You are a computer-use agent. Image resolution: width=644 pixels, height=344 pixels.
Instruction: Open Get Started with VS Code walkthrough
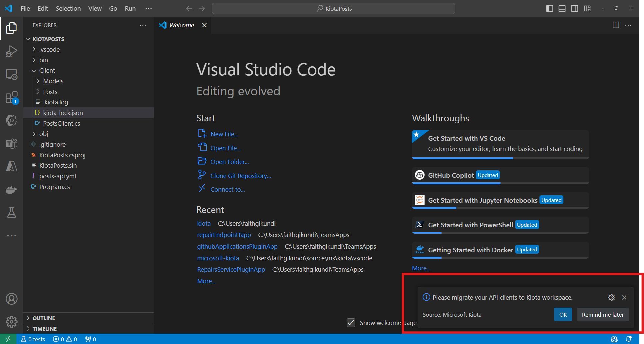point(500,144)
